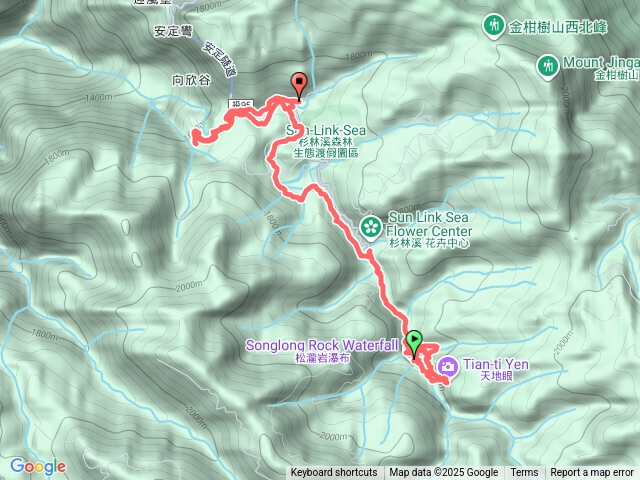640x480 pixels.
Task: Click the Map data ©2025 Google text
Action: pos(443,473)
